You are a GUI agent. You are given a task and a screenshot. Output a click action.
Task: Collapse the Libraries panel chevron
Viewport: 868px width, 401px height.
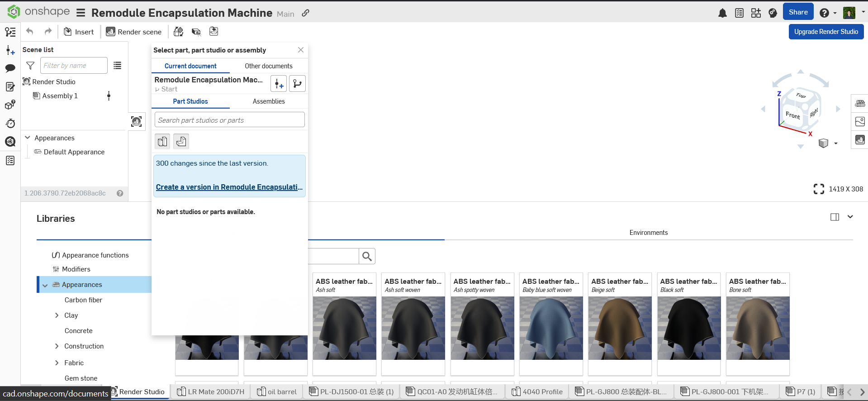point(850,217)
